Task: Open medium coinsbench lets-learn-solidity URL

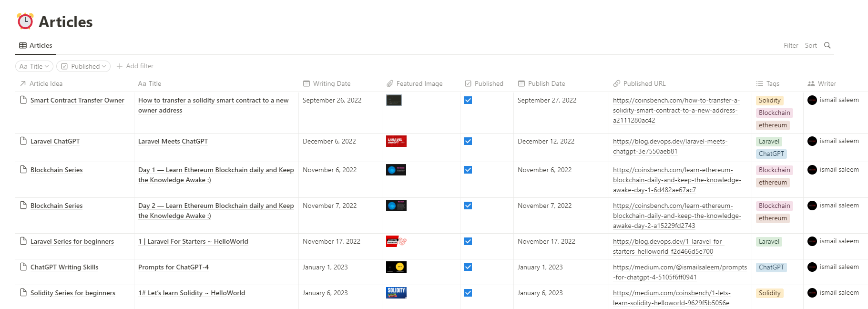Action: pos(672,298)
